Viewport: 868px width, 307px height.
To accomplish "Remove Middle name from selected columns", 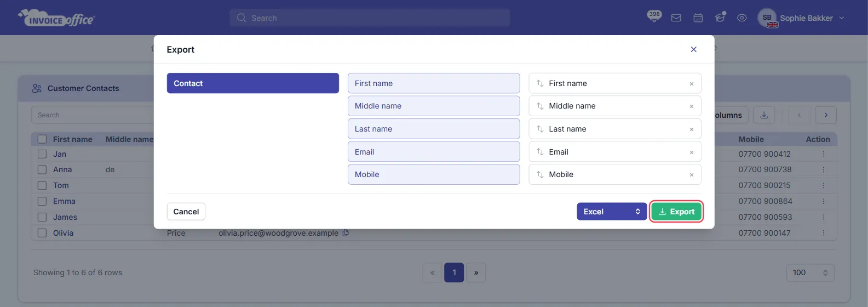I will (691, 106).
